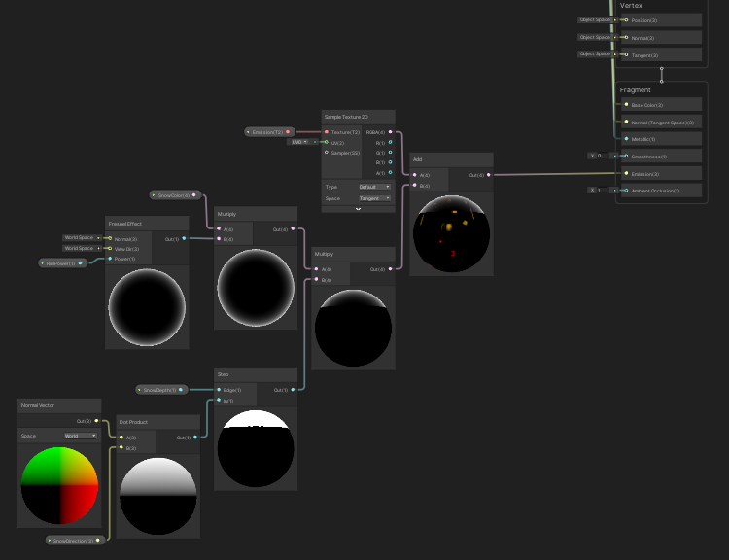Screen dimensions: 729x560
Task: Click the R(1) output port on Sample Texture
Action: (x=390, y=142)
